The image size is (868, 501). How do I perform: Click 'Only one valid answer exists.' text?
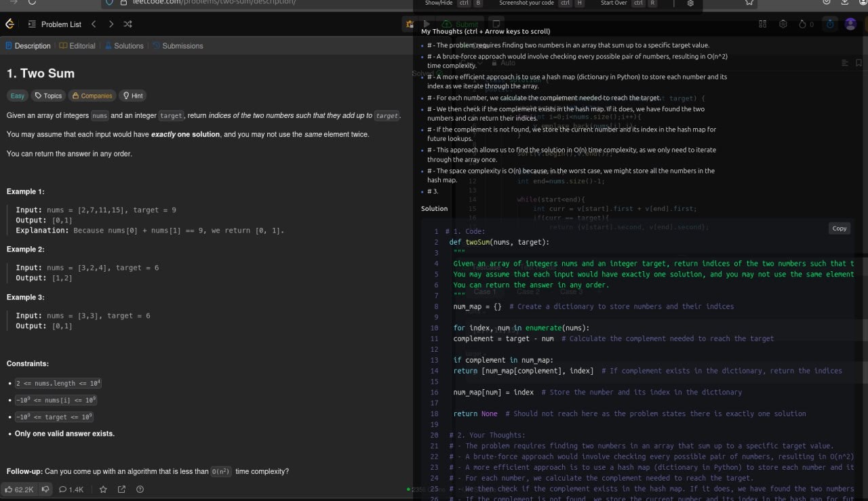(64, 434)
